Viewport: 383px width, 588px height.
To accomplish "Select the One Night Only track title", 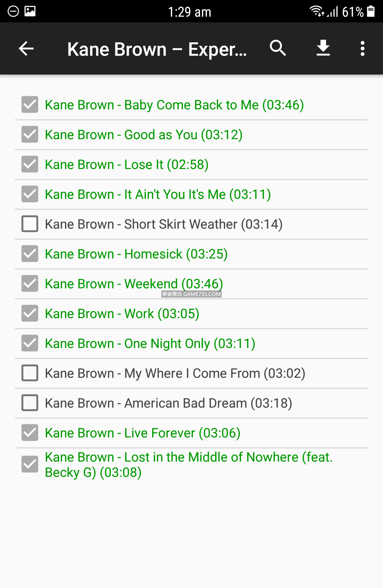I will 150,344.
